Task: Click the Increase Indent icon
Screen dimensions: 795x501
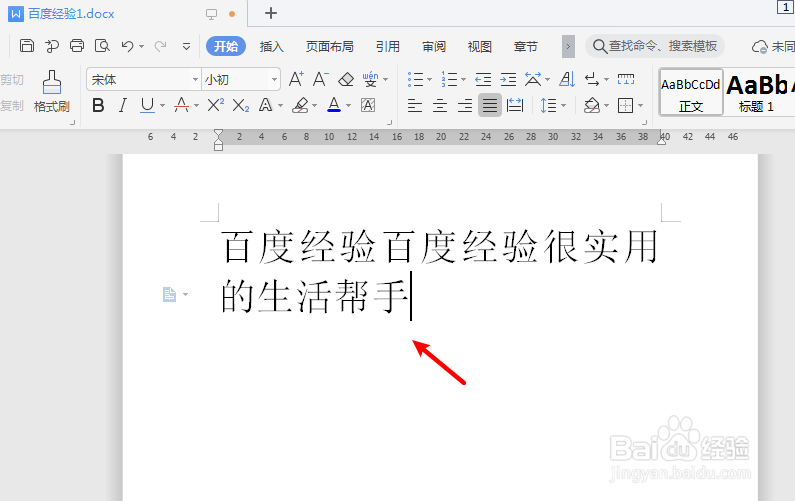Action: point(508,79)
